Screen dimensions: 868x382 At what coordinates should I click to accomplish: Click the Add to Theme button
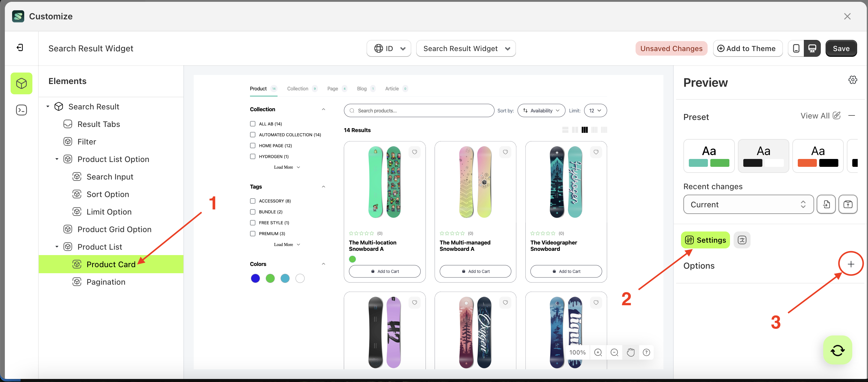pyautogui.click(x=748, y=48)
